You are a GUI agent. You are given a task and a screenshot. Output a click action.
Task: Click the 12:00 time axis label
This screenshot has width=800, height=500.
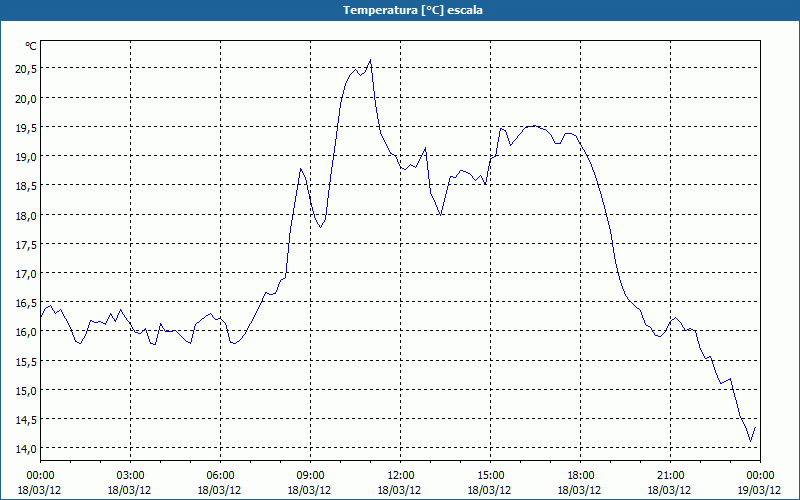coord(401,476)
